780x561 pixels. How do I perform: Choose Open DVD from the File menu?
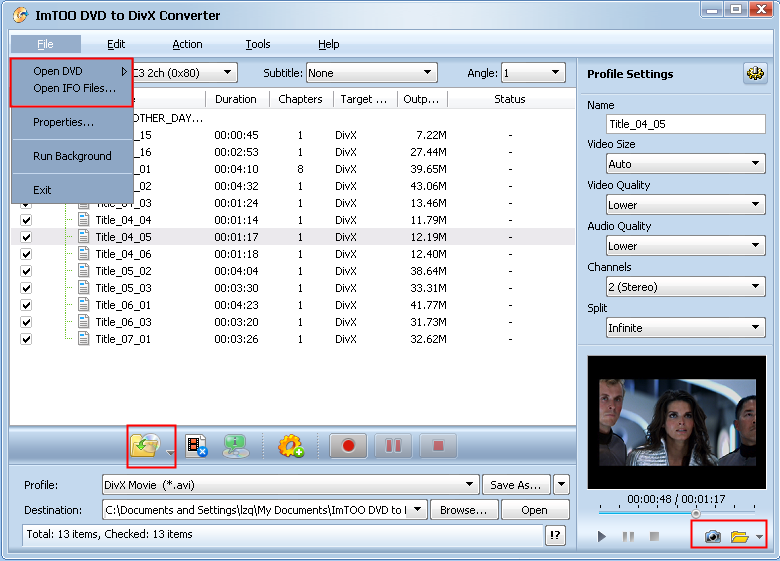click(x=73, y=71)
